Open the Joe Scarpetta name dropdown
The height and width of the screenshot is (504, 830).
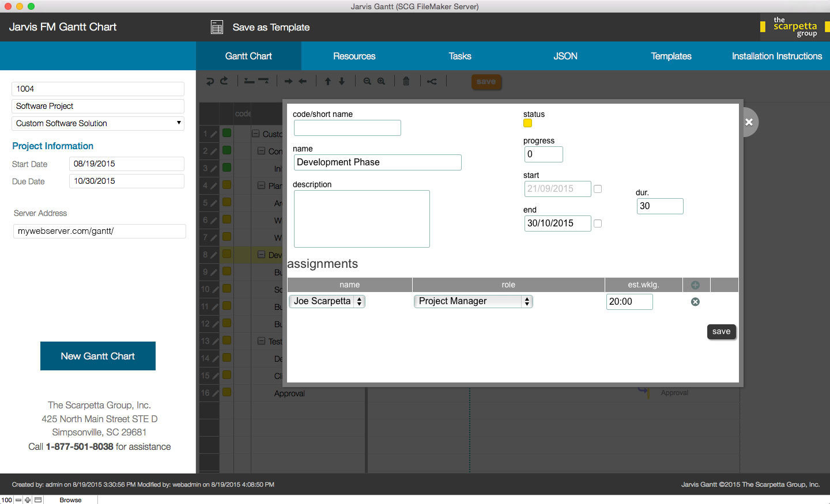pyautogui.click(x=327, y=301)
